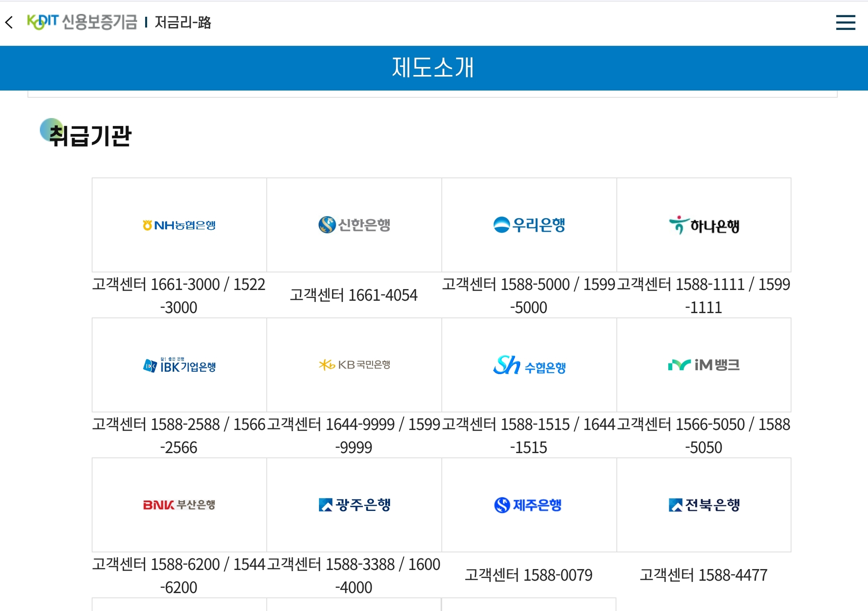Click the 제도소개 header banner
The width and height of the screenshot is (868, 611).
434,68
